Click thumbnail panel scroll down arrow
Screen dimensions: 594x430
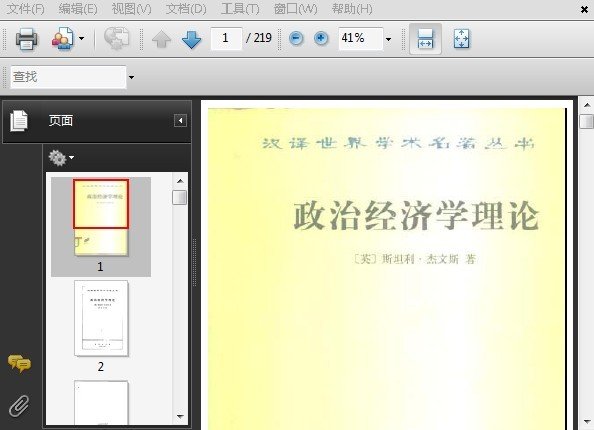point(180,416)
